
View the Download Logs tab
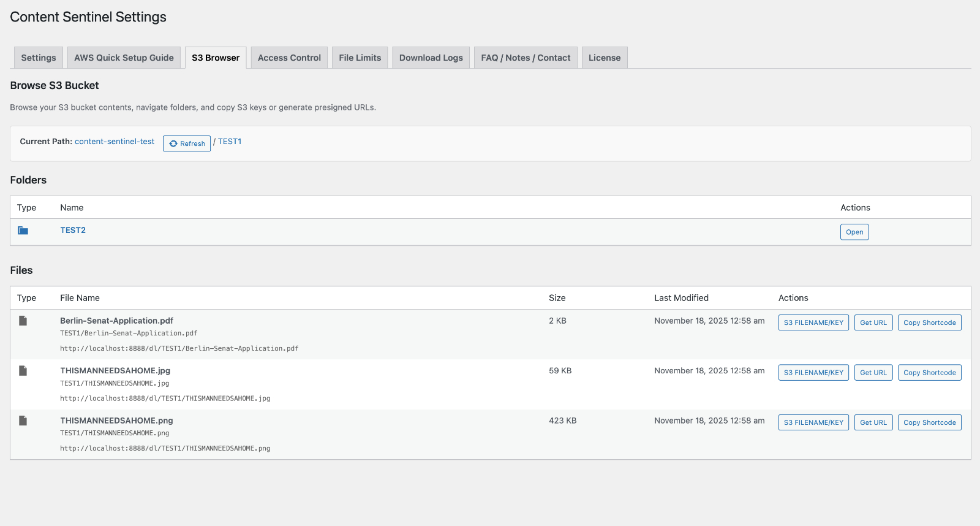coord(431,58)
